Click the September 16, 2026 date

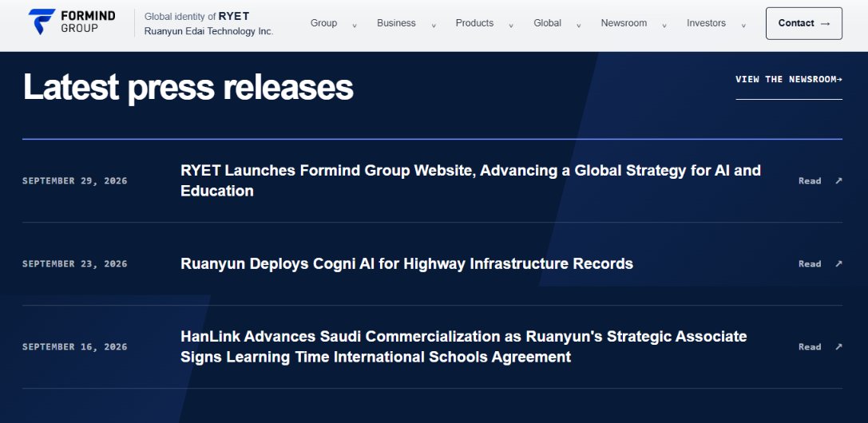pyautogui.click(x=75, y=346)
